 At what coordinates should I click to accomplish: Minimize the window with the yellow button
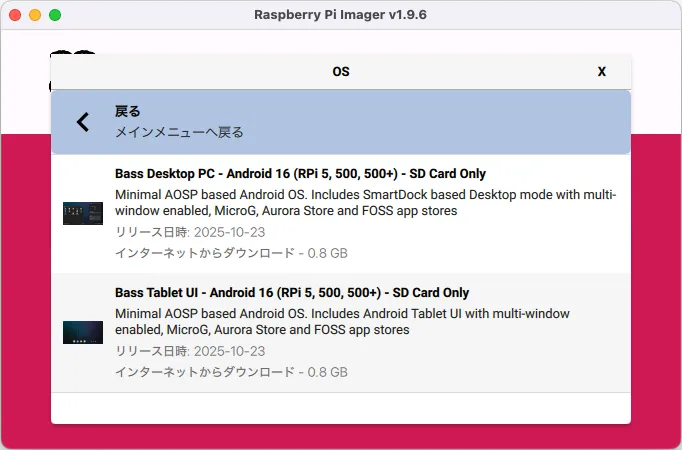[35, 15]
